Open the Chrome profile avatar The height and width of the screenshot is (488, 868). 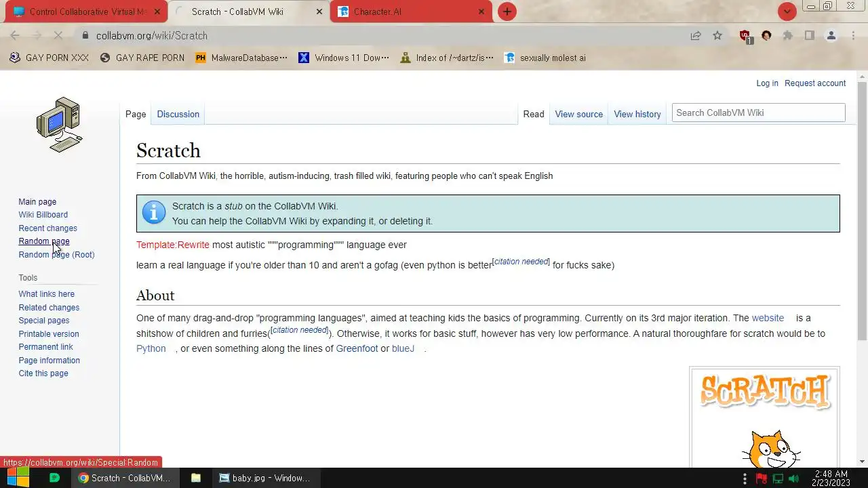pyautogui.click(x=831, y=35)
